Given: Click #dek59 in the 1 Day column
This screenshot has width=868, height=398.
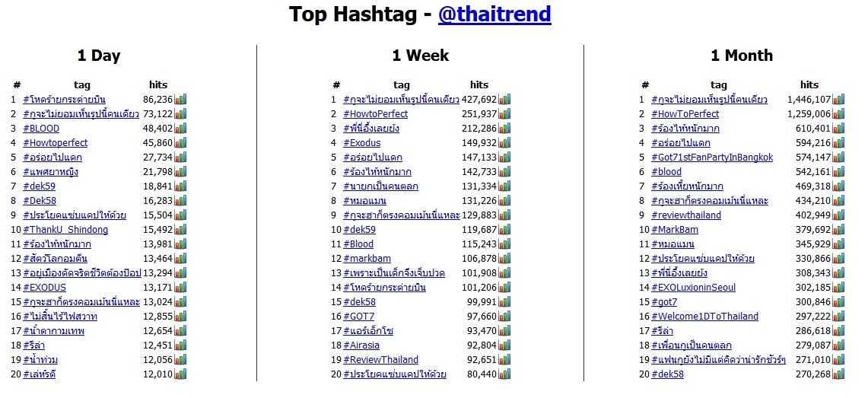Looking at the screenshot, I should coord(40,186).
